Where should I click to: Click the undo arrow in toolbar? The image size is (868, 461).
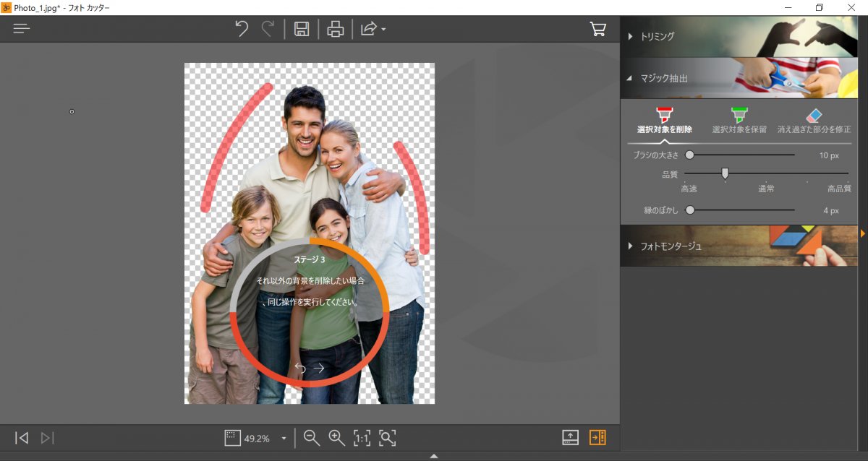pyautogui.click(x=242, y=29)
